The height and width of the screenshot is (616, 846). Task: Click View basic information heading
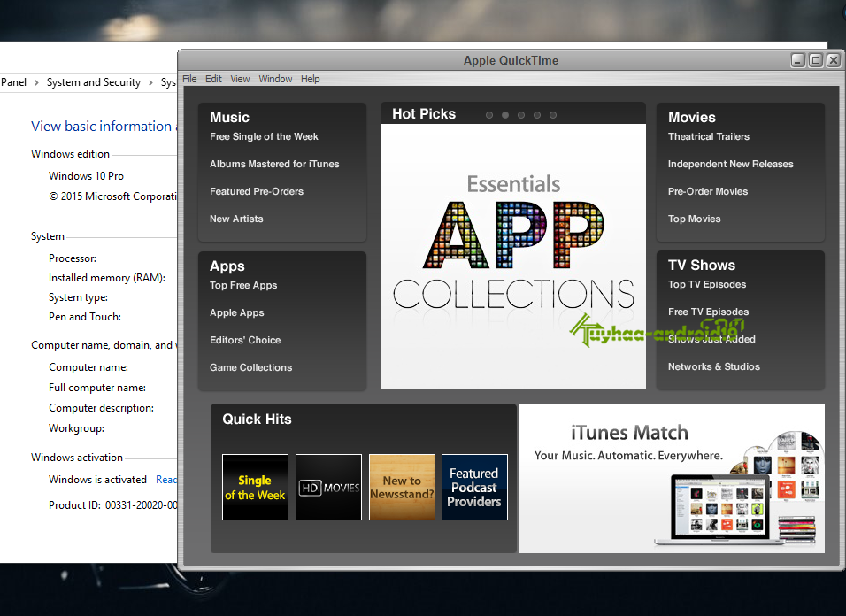pyautogui.click(x=104, y=127)
